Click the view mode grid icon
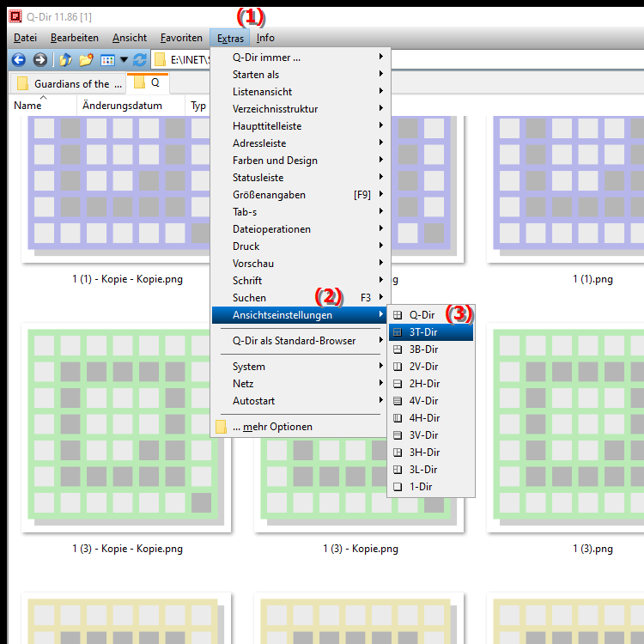 click(x=107, y=60)
